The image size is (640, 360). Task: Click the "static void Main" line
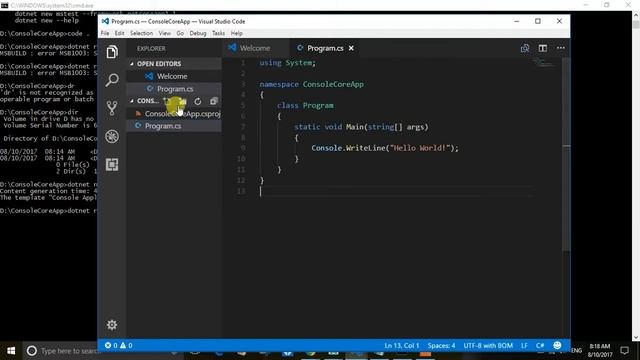[x=361, y=127]
